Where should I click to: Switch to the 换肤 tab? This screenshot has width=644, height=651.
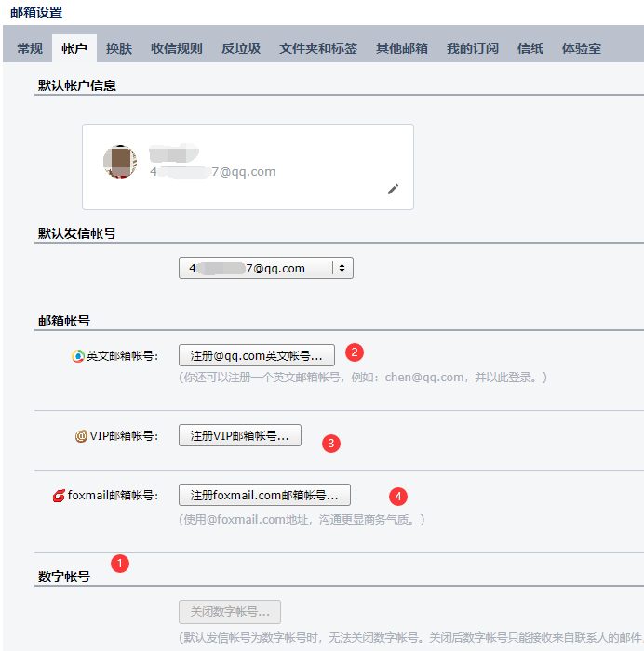119,48
